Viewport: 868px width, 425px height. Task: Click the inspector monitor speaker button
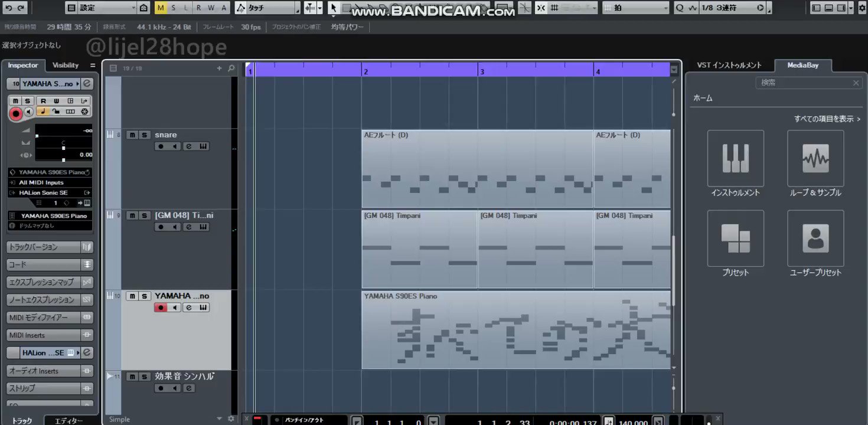point(29,112)
